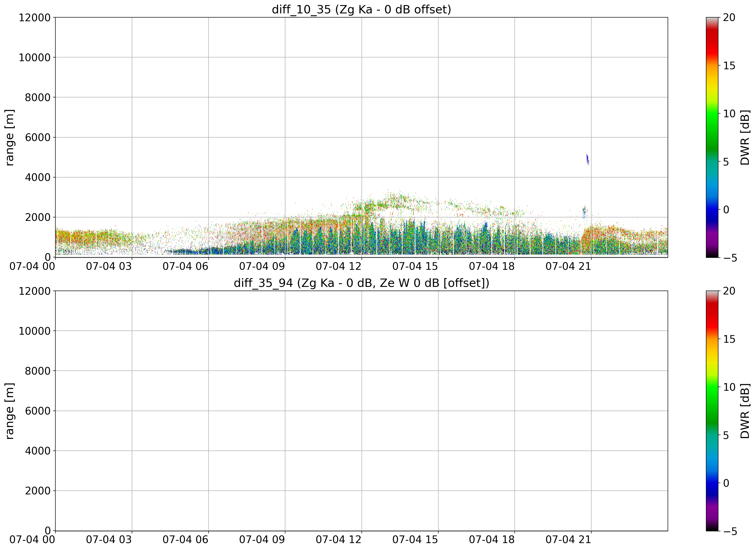The image size is (756, 550).
Task: Click the top colorbar 15 tick label
Action: pos(729,65)
